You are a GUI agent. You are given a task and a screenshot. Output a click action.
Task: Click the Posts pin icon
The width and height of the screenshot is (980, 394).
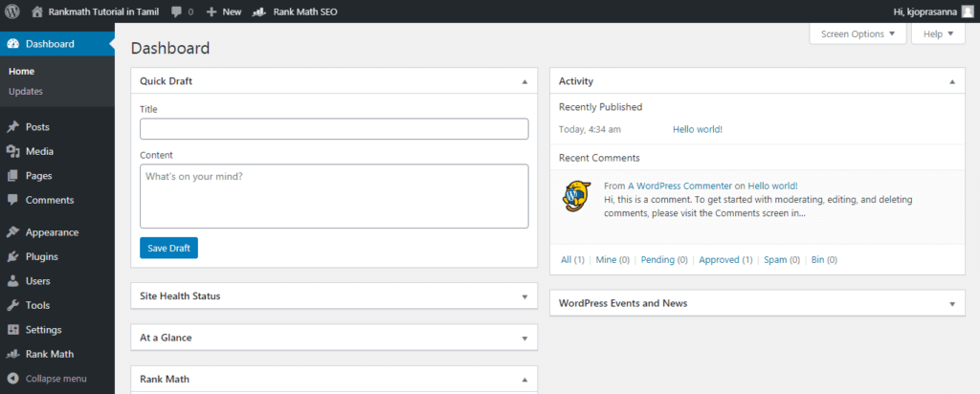(x=12, y=127)
